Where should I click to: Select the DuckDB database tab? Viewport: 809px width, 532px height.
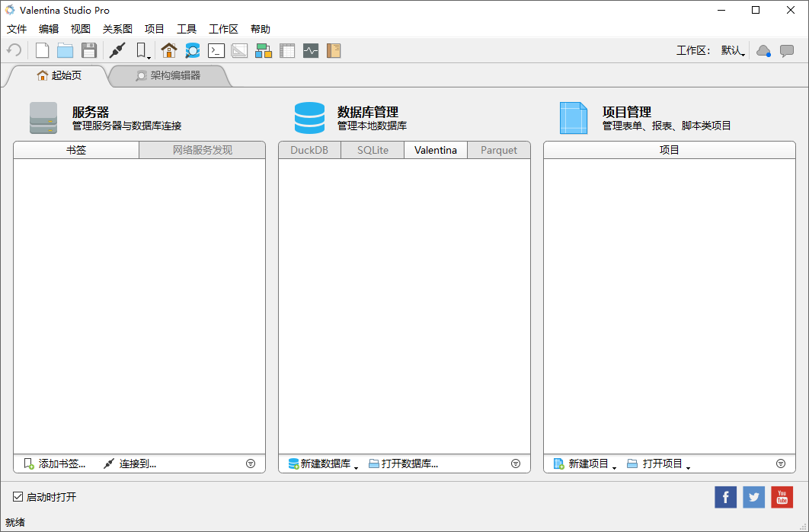coord(309,150)
